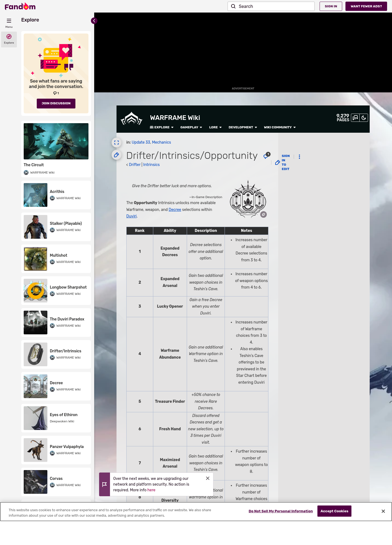Open the three-dot more actions menu
The height and width of the screenshot is (545, 392).
[299, 157]
